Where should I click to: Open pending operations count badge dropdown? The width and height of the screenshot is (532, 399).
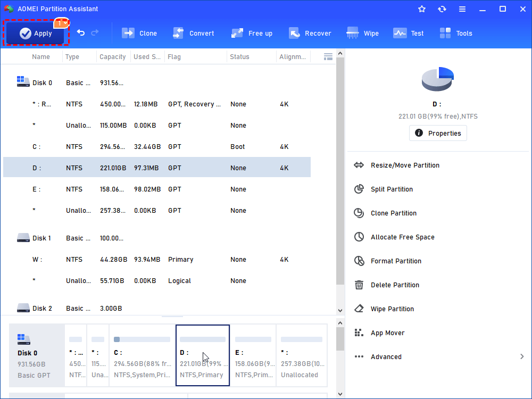(61, 23)
